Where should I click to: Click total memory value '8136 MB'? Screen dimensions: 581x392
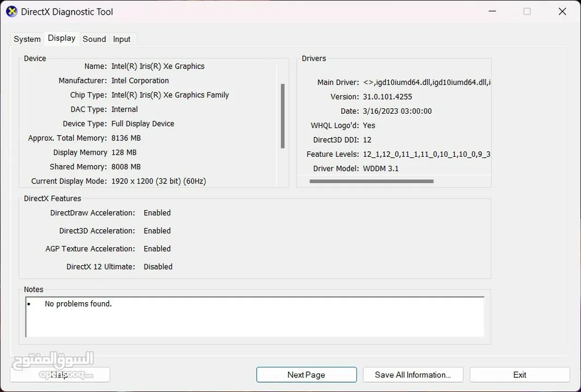click(126, 138)
